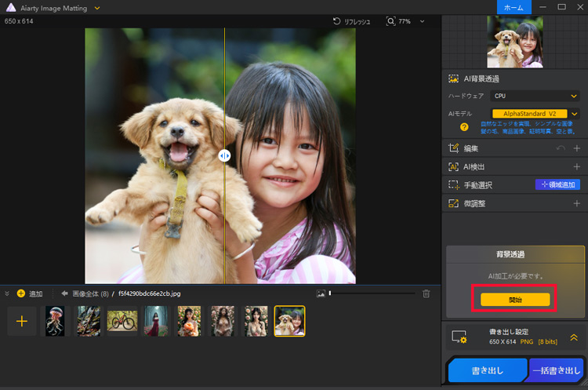Click the 書き出し設定 export settings icon
The image size is (588, 390).
459,337
